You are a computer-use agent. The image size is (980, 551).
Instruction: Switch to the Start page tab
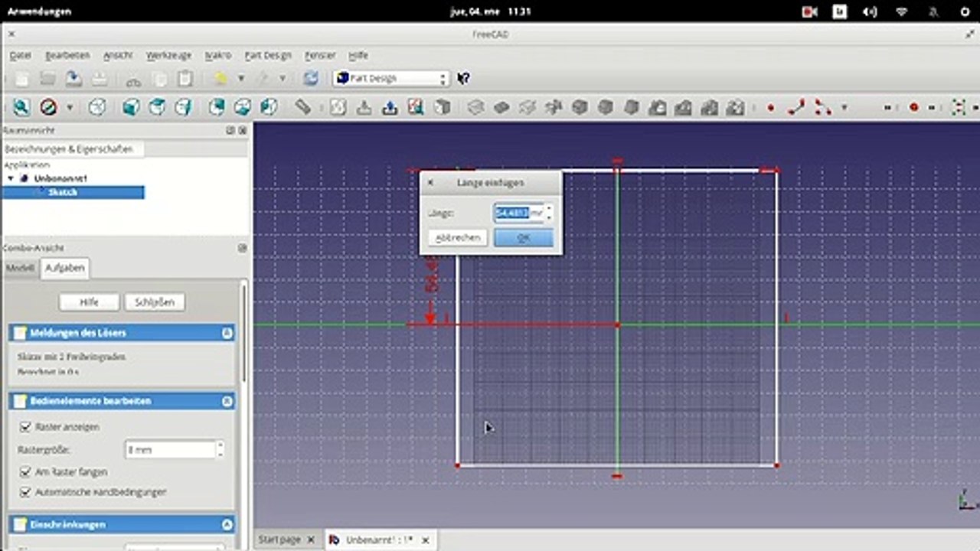coord(279,540)
